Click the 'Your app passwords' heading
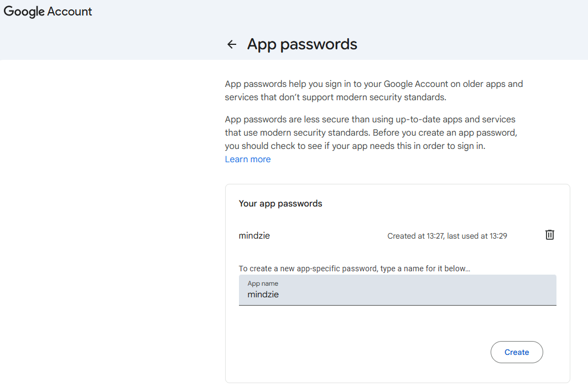The height and width of the screenshot is (392, 588). [280, 204]
